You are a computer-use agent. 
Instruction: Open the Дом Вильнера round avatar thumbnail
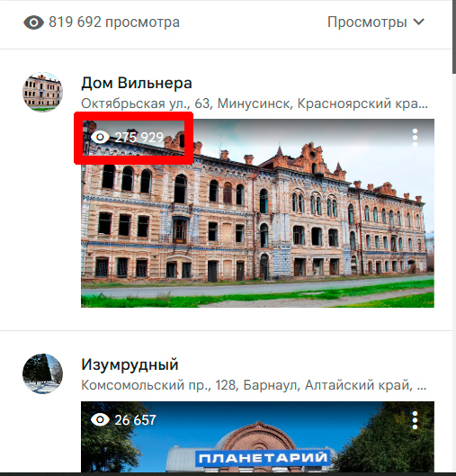click(42, 92)
